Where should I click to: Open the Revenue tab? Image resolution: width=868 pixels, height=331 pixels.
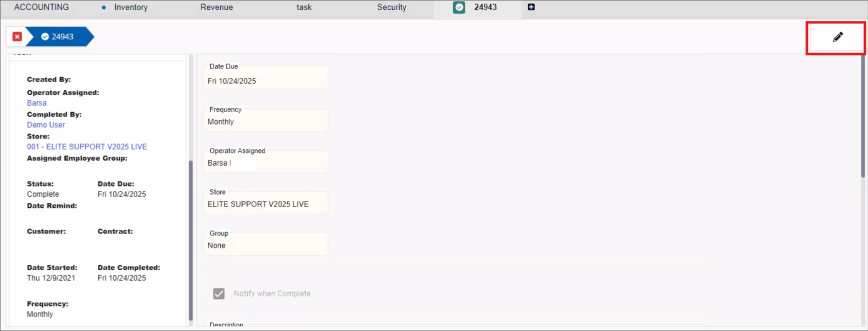[216, 7]
